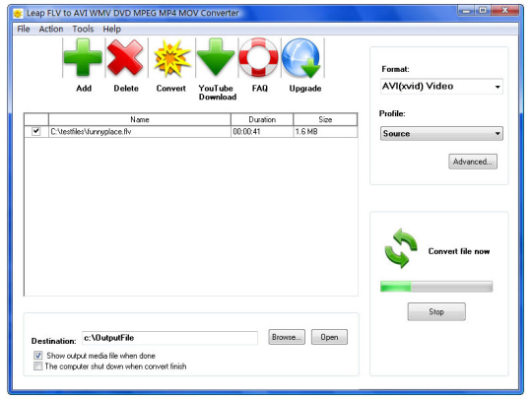Screen dimensions: 532x399
Task: Click the Name column header
Action: pos(140,119)
